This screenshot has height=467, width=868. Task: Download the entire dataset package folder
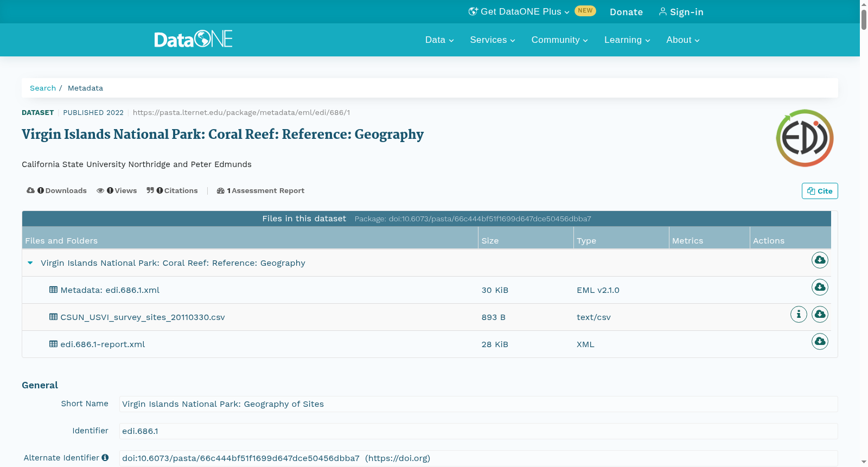[x=820, y=260]
